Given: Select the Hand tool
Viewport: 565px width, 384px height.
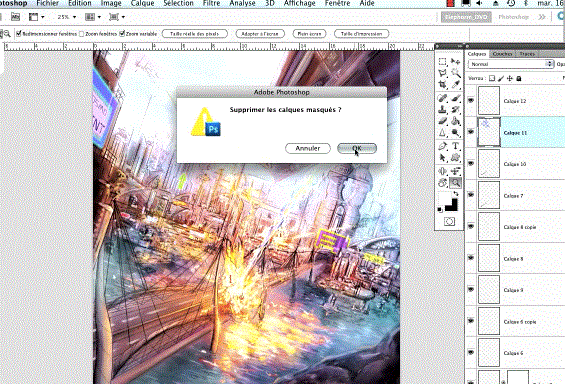Looking at the screenshot, I should click(x=442, y=183).
